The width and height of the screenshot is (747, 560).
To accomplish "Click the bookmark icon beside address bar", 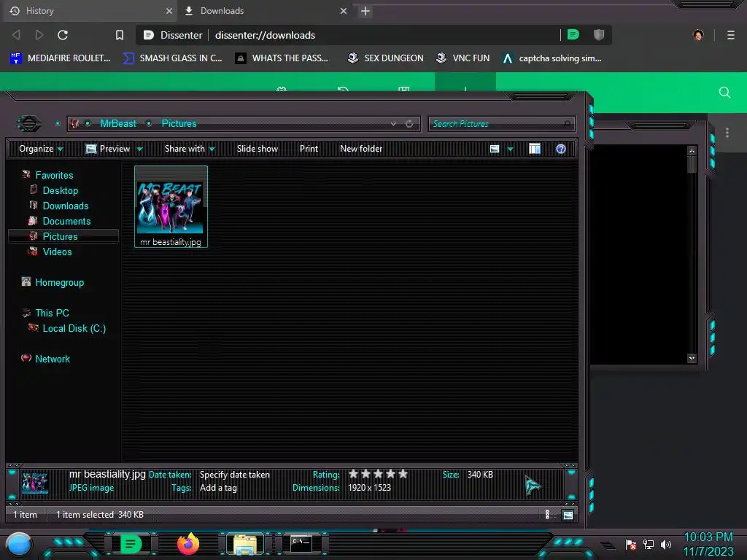I will tap(120, 35).
